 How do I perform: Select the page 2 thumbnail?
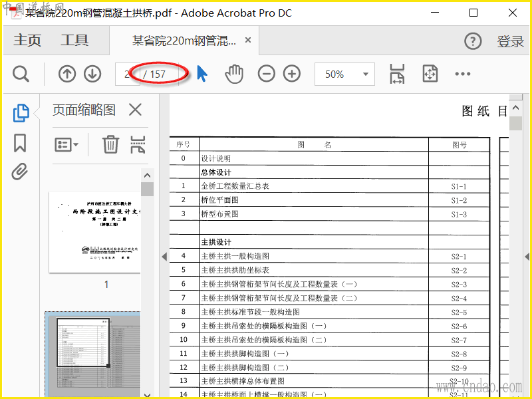point(92,354)
